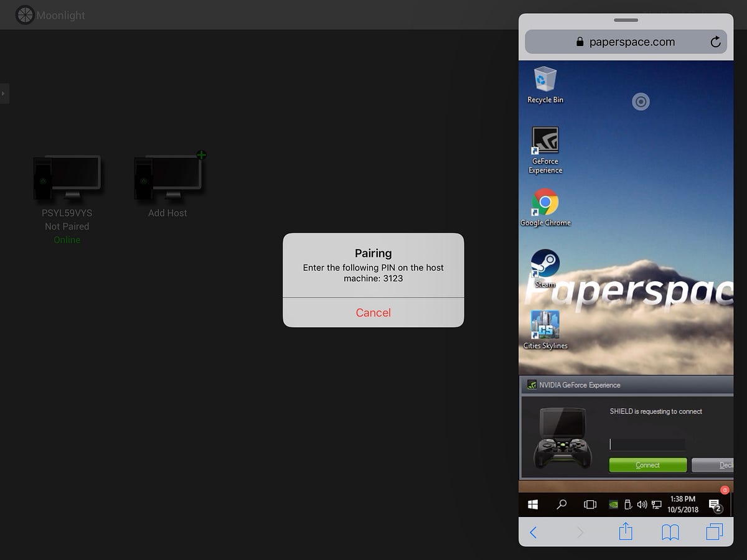747x560 pixels.
Task: Click the safely remove hardware tray icon
Action: tap(629, 505)
